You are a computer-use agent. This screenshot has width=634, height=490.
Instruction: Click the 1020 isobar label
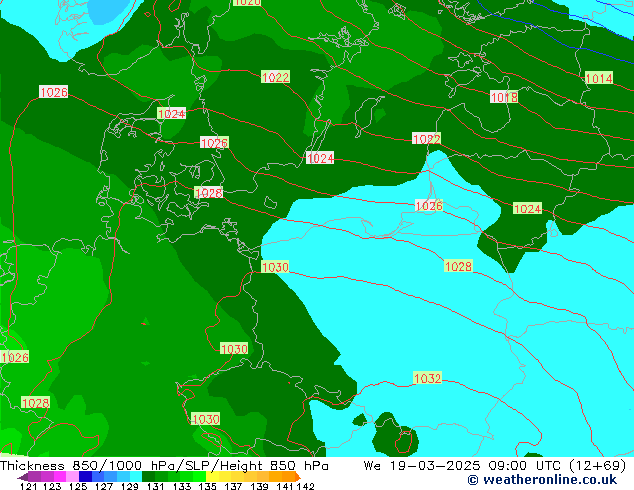(x=247, y=2)
